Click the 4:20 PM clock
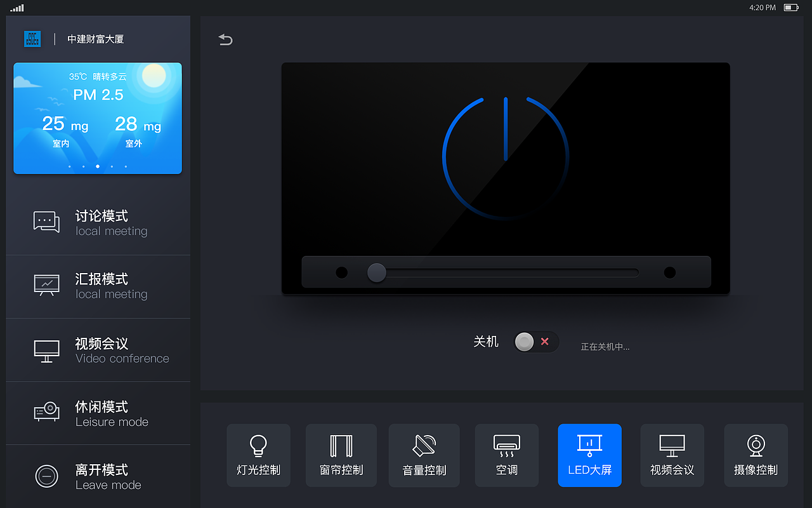The height and width of the screenshot is (508, 812). tap(763, 8)
